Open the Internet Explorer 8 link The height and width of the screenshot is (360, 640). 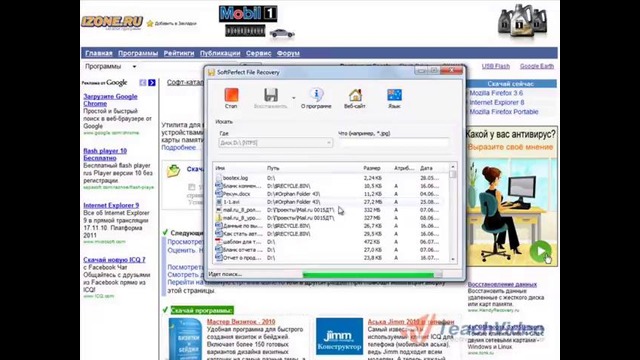point(496,102)
